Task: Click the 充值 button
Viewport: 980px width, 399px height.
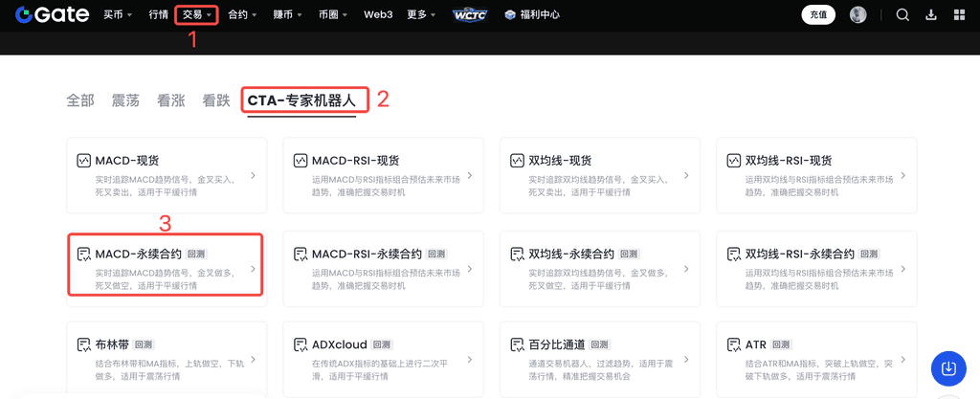Action: pos(818,14)
